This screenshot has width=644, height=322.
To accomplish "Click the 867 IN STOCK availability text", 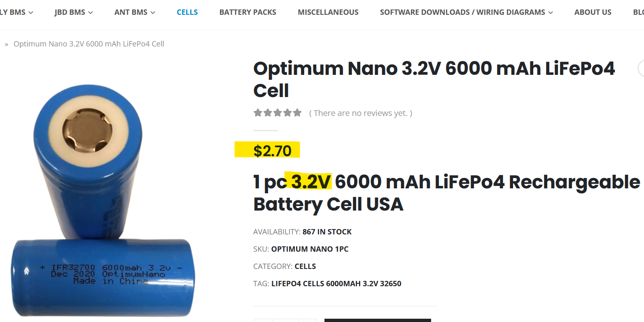I will coord(327,232).
